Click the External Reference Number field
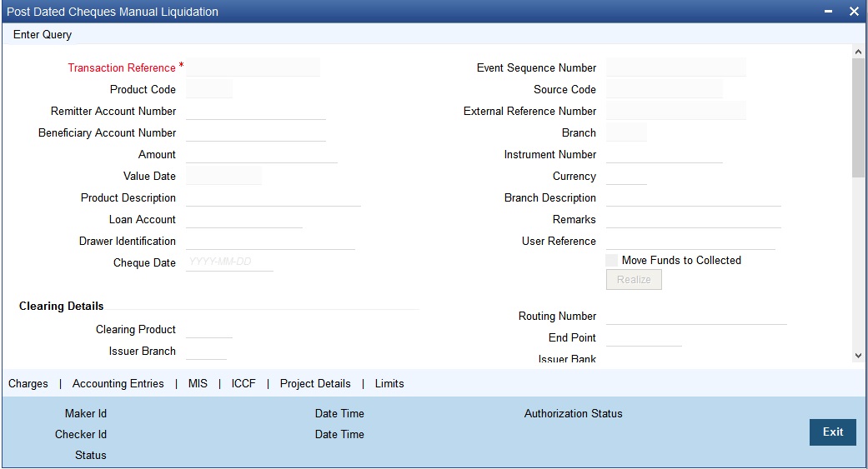Screen dimensions: 868x469 tap(676, 111)
